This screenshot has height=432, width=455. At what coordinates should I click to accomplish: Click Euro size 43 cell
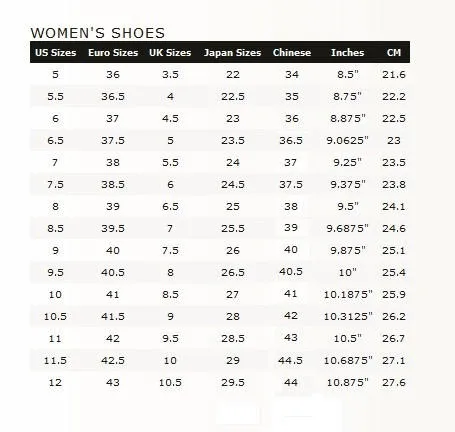(113, 383)
